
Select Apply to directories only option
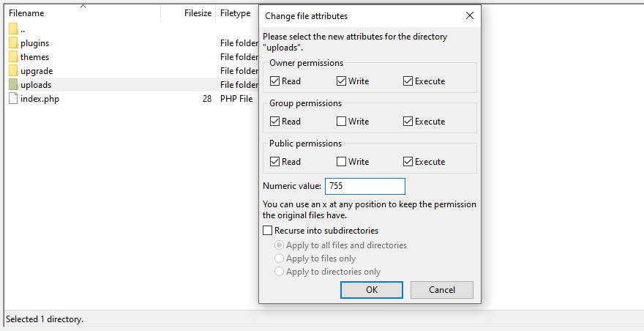coord(279,272)
